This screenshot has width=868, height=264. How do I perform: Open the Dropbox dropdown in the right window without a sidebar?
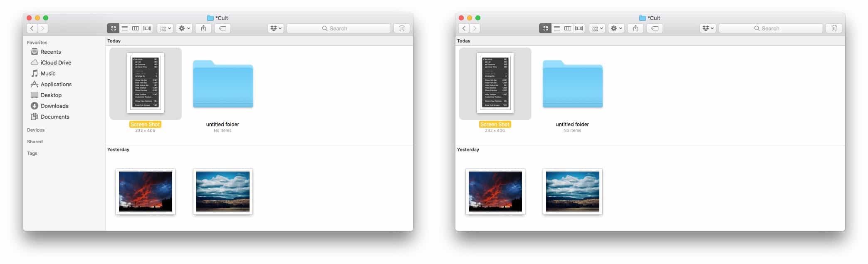point(708,28)
